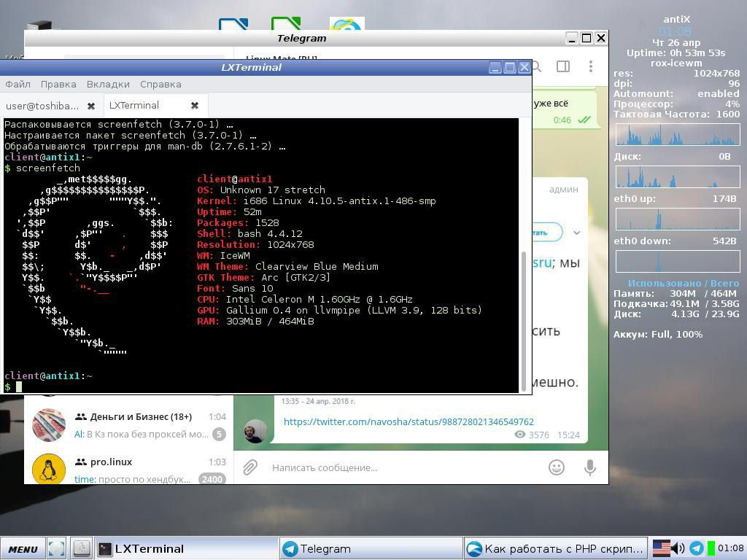Screen dimensions: 747x560
Task: Click the views count eye icon 3576
Action: pyautogui.click(x=519, y=435)
